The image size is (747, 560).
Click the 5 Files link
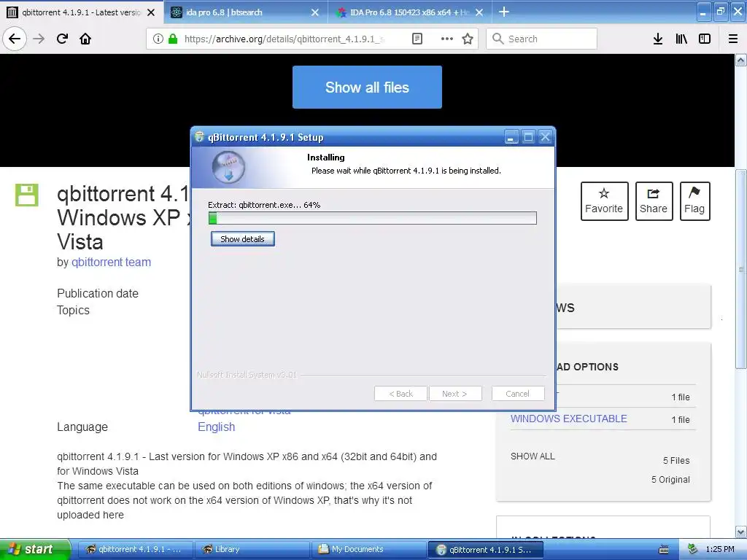click(676, 461)
